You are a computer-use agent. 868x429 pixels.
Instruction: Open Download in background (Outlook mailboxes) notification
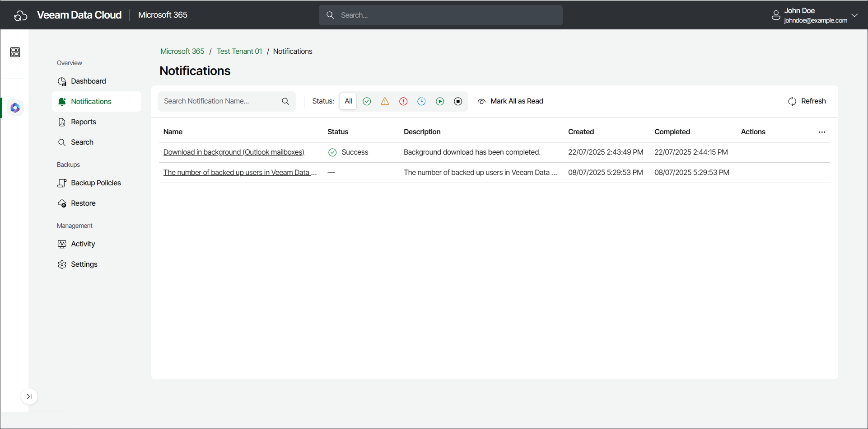pos(234,152)
